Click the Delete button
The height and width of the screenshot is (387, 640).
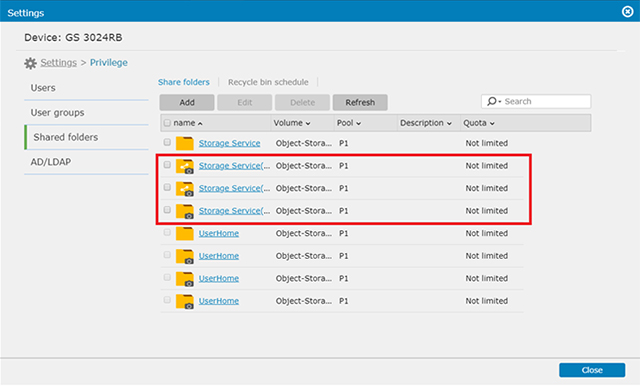(302, 102)
